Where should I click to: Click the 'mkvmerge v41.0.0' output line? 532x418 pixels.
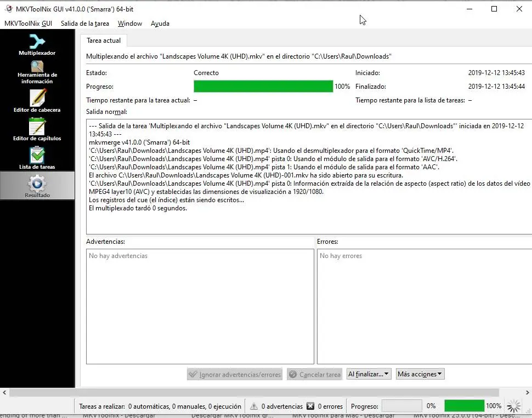139,142
